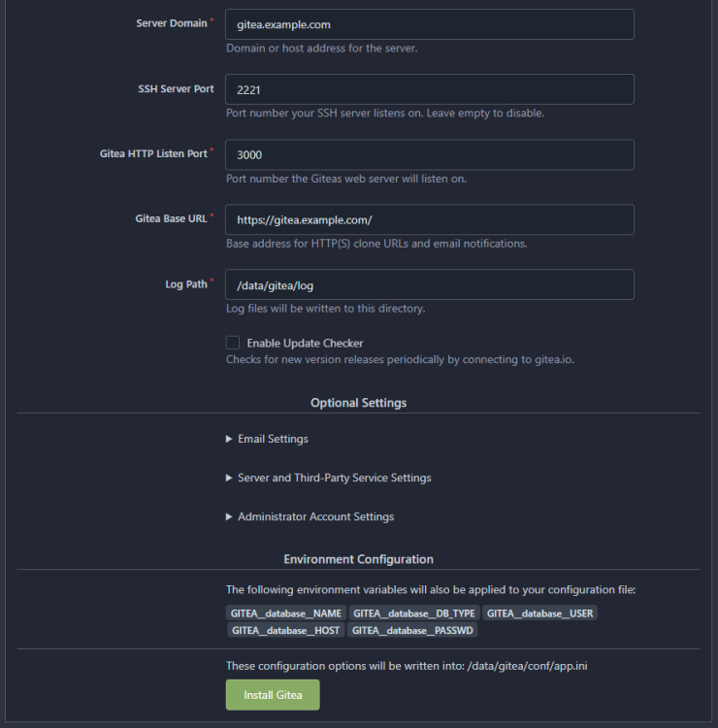Click the SSH Server Port label
The width and height of the screenshot is (718, 728).
point(176,88)
